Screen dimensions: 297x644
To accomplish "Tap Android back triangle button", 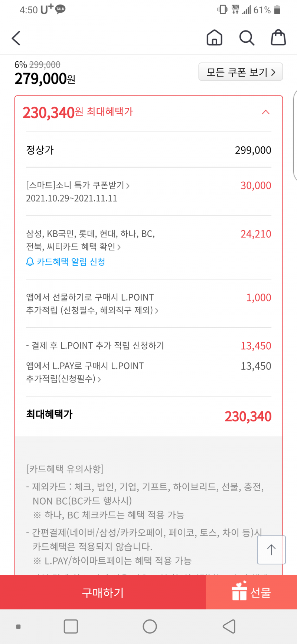I will pyautogui.click(x=229, y=627).
